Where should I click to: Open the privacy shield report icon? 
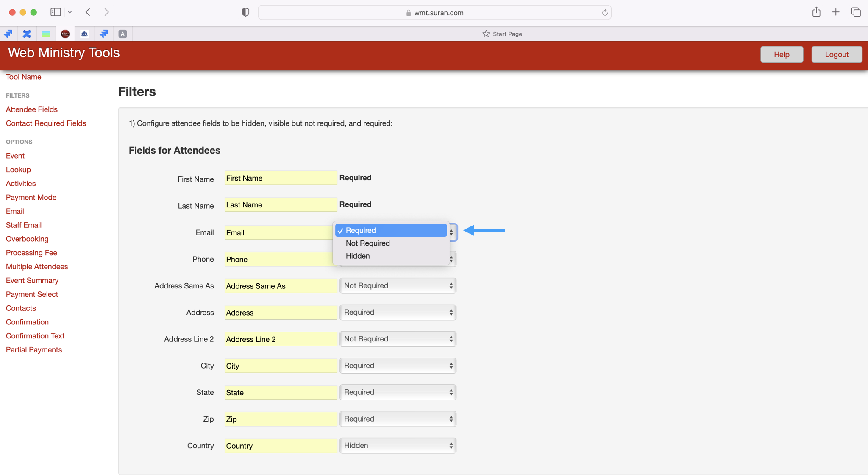click(245, 12)
